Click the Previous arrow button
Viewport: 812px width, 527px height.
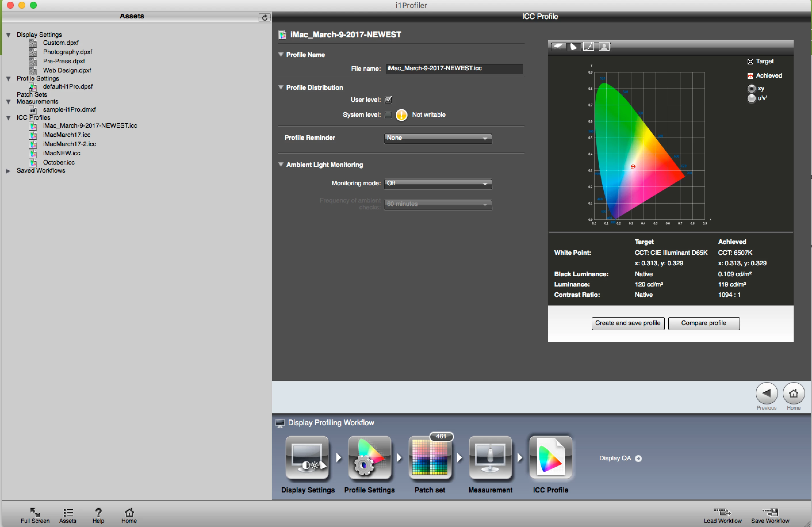click(x=766, y=393)
